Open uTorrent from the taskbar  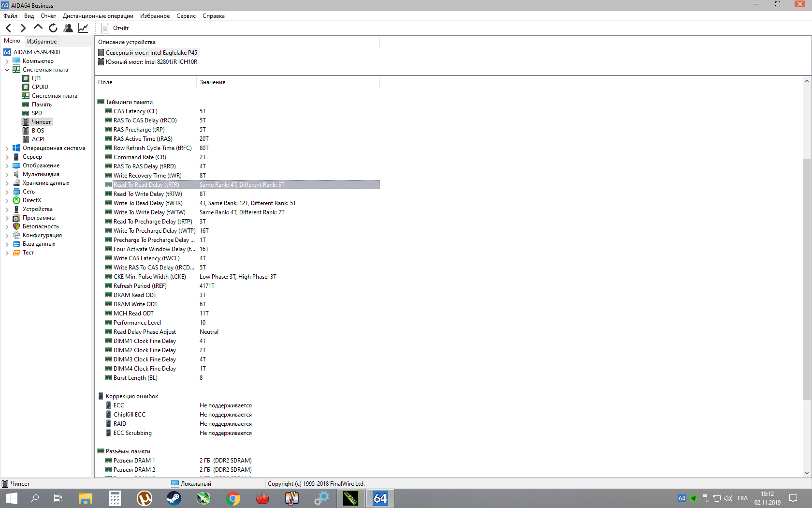pyautogui.click(x=145, y=498)
